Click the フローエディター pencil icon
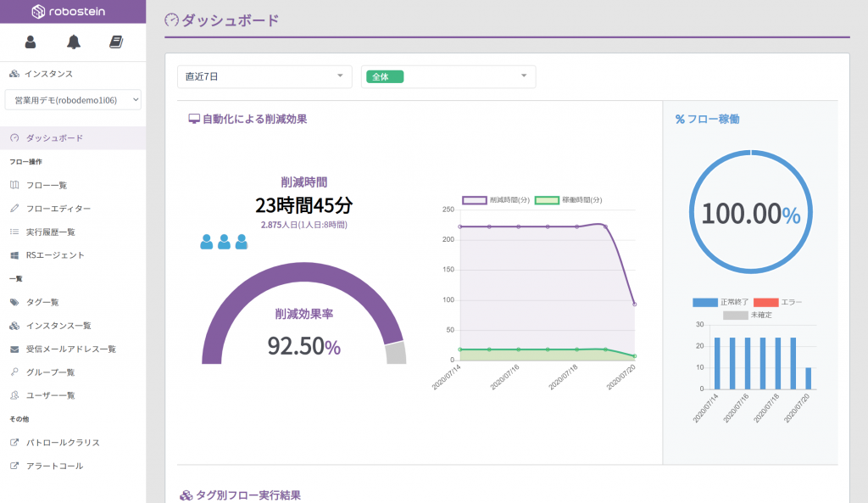This screenshot has height=503, width=868. (14, 209)
